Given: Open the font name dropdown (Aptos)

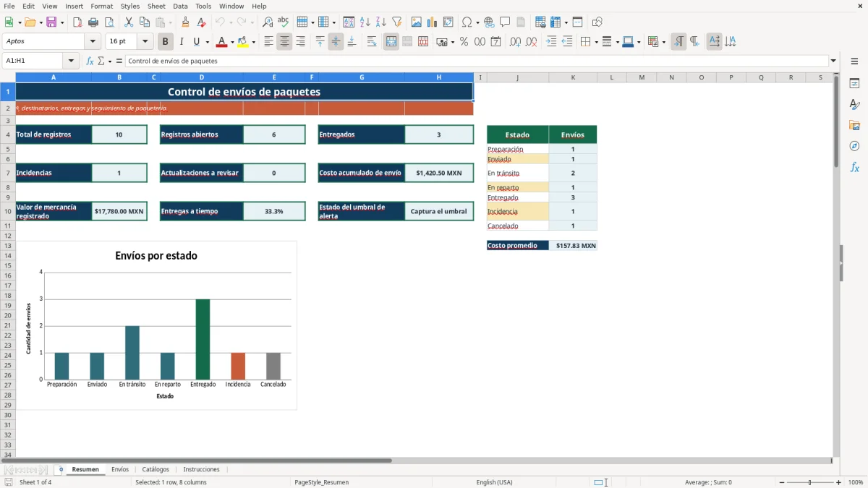Looking at the screenshot, I should pyautogui.click(x=93, y=42).
